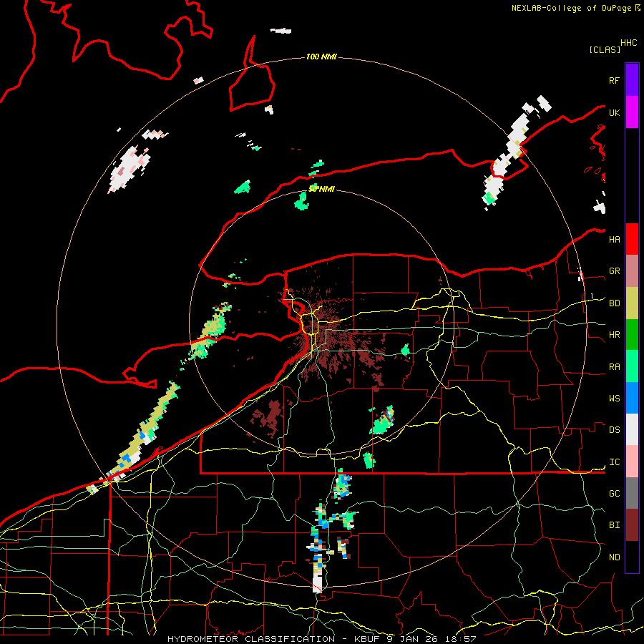Click the NEXLAB-College of DuPage text

(572, 8)
